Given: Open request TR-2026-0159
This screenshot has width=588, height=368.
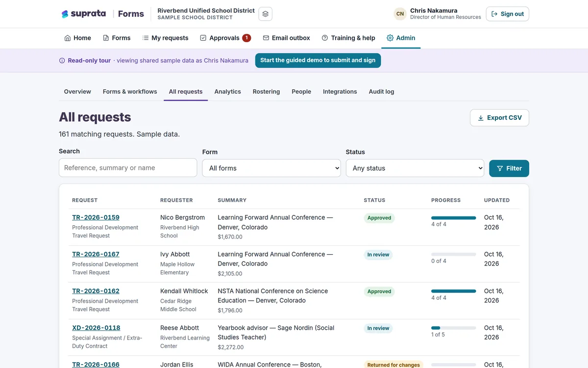Looking at the screenshot, I should 96,217.
